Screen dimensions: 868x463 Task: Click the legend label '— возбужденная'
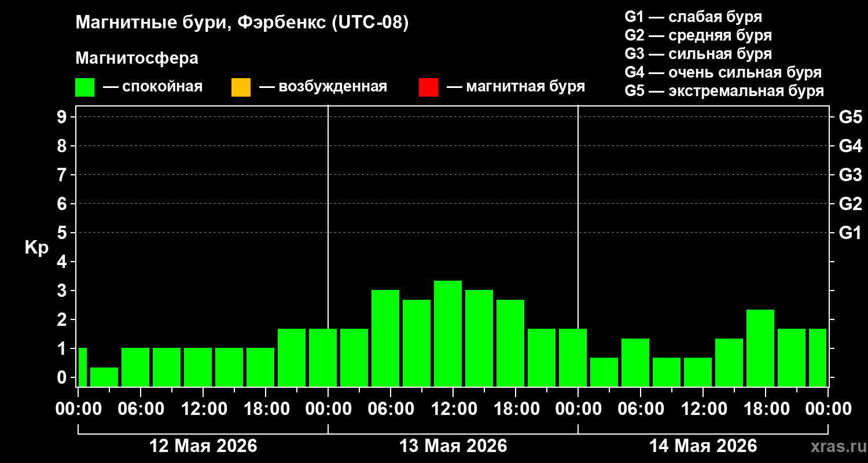click(323, 87)
